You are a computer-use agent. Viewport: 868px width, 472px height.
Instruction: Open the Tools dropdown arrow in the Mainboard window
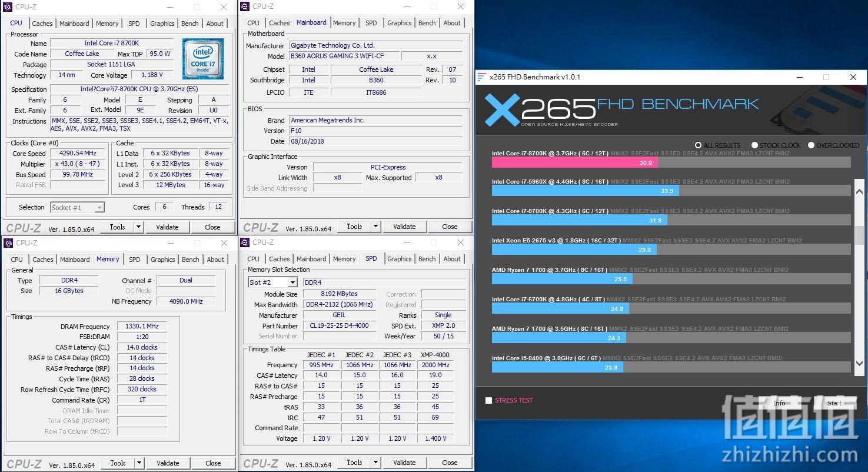pos(375,227)
